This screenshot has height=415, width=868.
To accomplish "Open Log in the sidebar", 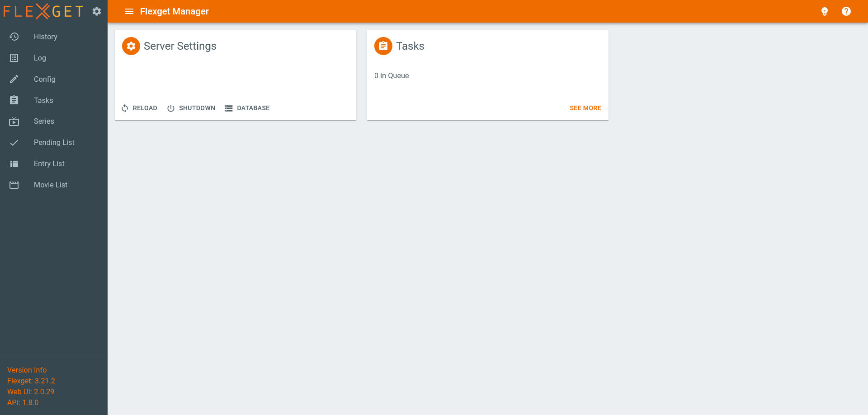I will coord(54,58).
